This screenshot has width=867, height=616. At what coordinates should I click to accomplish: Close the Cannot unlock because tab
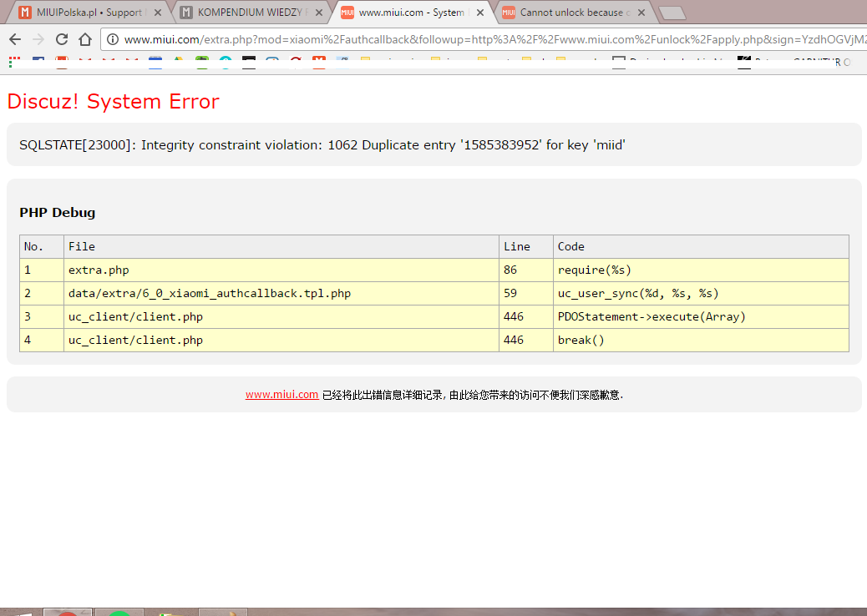(640, 13)
